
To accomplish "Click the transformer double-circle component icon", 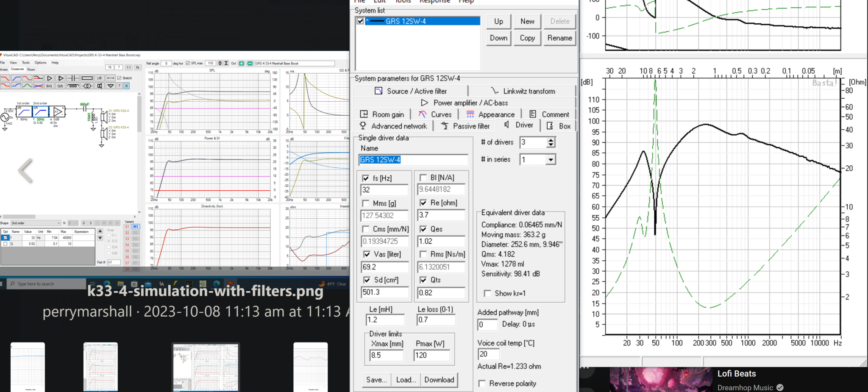I will click(87, 86).
